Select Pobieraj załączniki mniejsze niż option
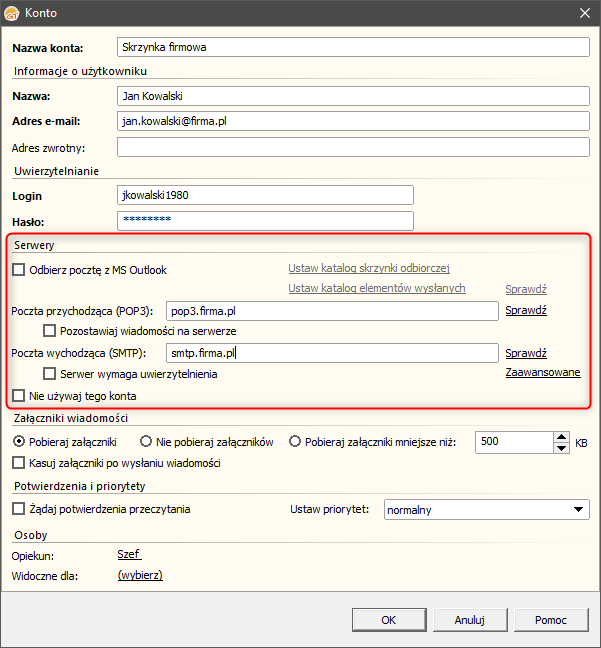The height and width of the screenshot is (648, 601). [x=294, y=442]
